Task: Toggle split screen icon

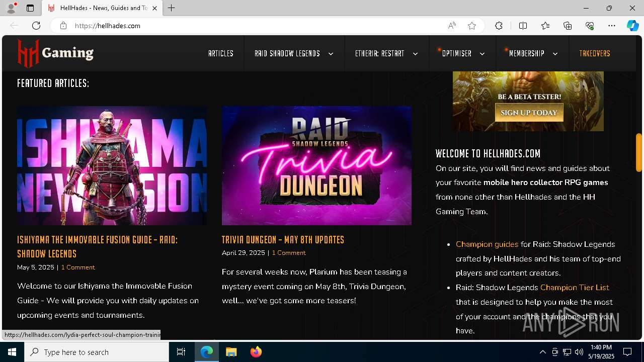Action: tap(523, 26)
